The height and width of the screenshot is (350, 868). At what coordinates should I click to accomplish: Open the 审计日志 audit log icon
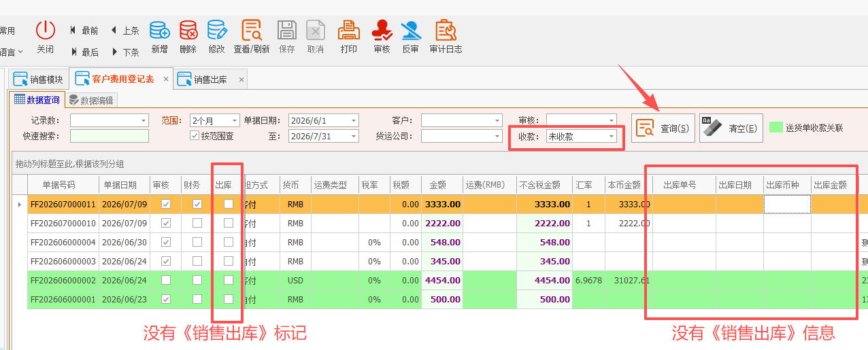(x=446, y=31)
